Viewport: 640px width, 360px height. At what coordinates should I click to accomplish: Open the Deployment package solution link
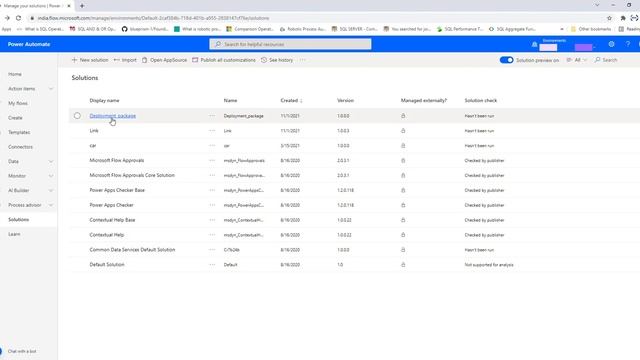point(113,116)
